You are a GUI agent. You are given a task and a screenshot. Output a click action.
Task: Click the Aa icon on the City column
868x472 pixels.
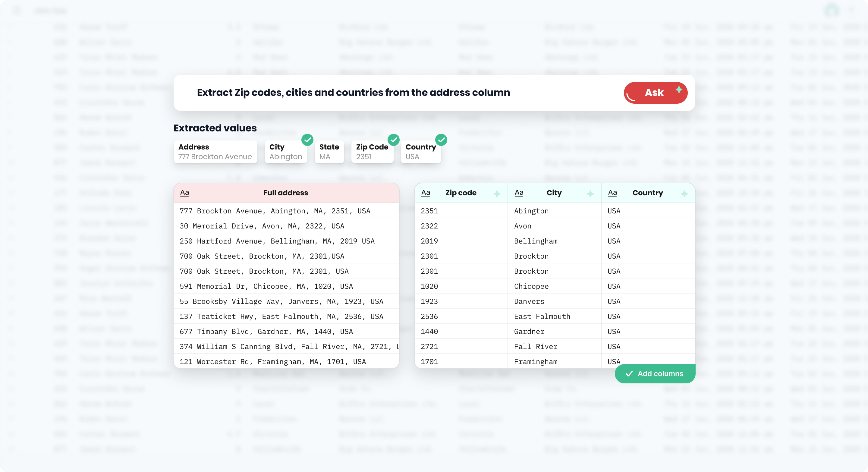pos(519,193)
